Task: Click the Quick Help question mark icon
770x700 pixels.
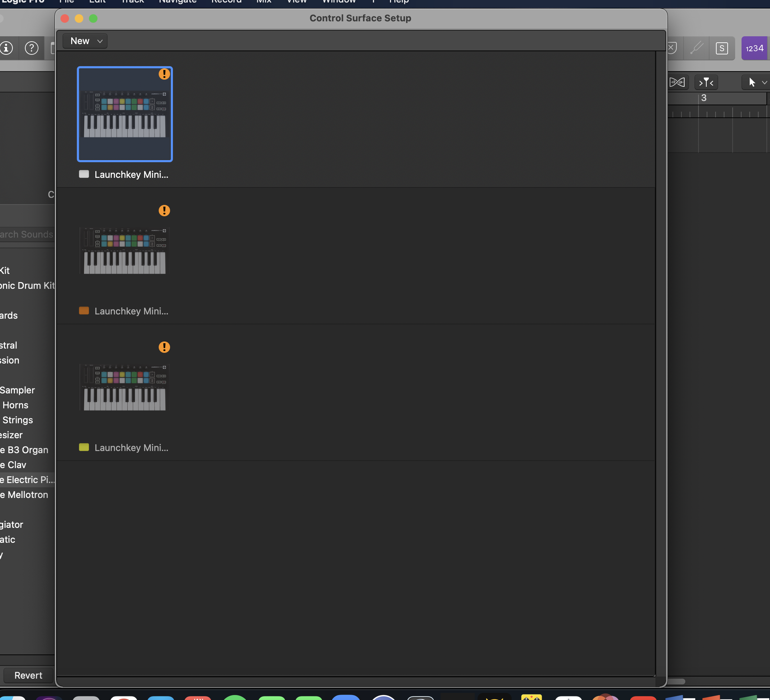Action: coord(31,48)
